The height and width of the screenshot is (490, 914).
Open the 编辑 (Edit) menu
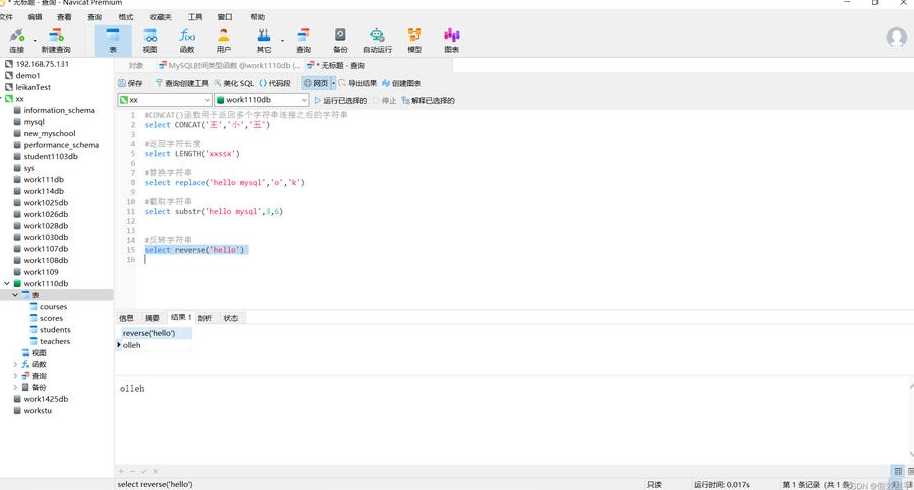[35, 17]
